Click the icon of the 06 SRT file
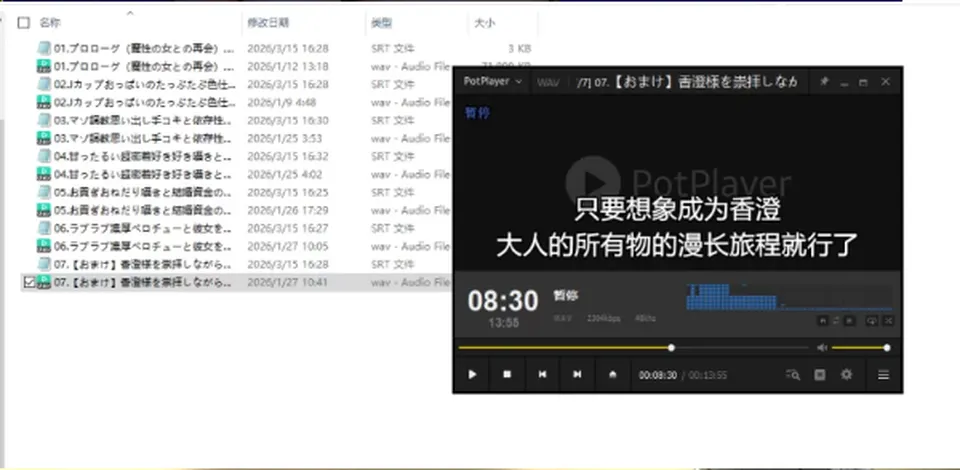 pos(44,228)
